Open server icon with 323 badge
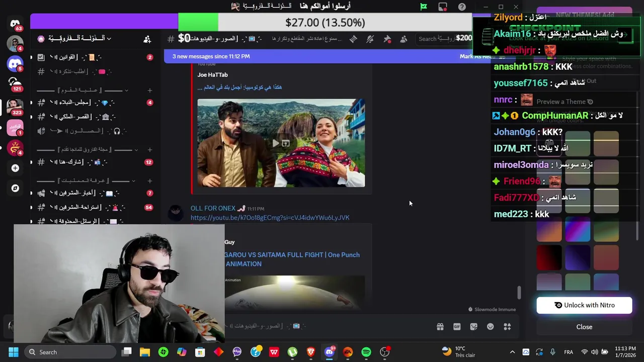 point(15,107)
